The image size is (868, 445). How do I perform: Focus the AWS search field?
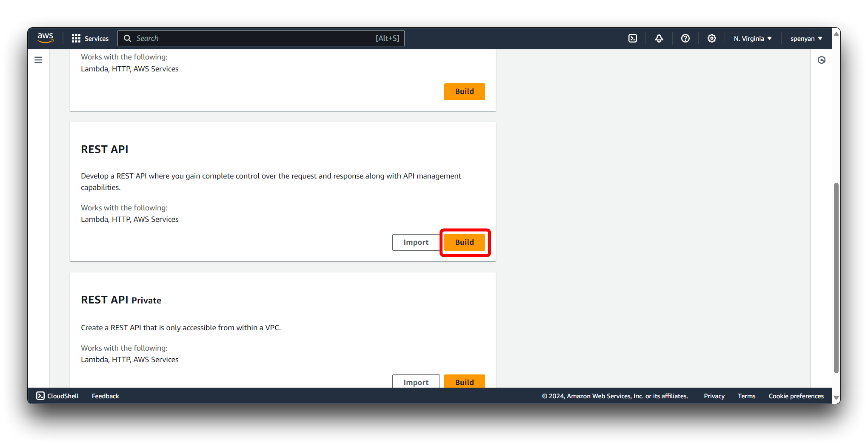261,38
